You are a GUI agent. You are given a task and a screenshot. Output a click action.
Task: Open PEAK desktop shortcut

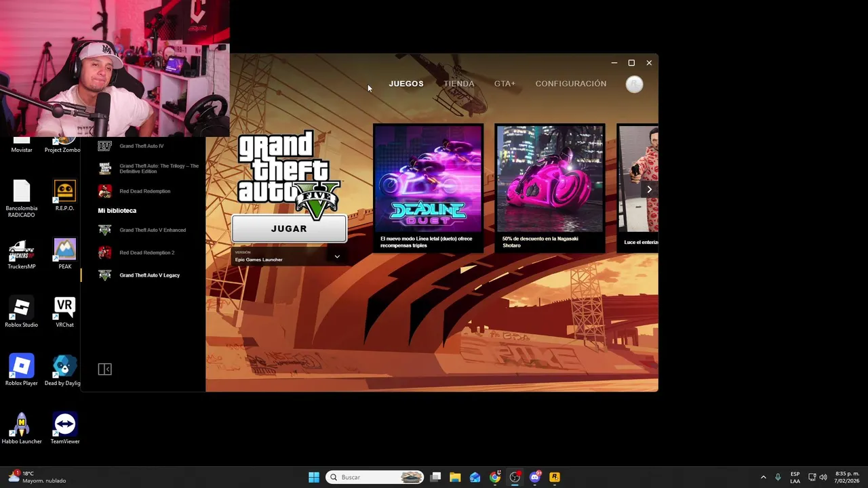(x=64, y=255)
